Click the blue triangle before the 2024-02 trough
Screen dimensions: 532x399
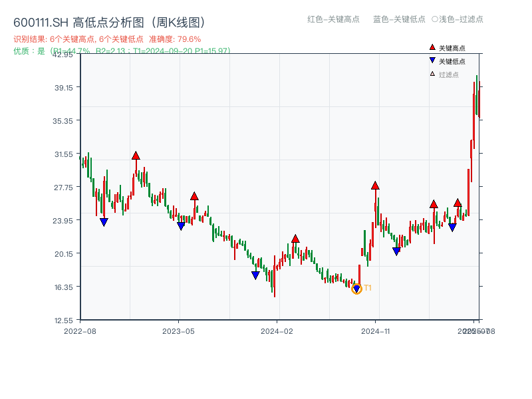pyautogui.click(x=255, y=274)
